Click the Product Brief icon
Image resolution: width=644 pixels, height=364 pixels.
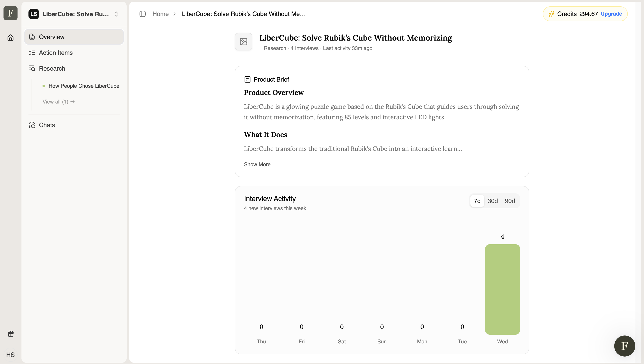click(247, 79)
